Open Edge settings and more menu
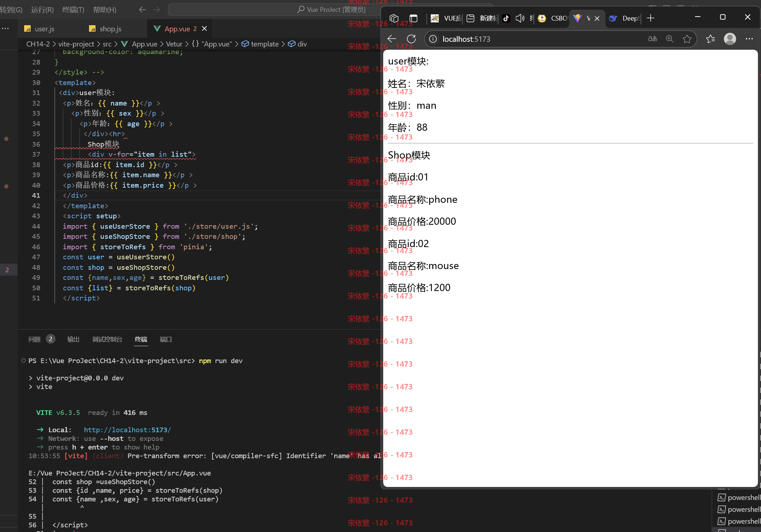The width and height of the screenshot is (761, 532). point(749,39)
